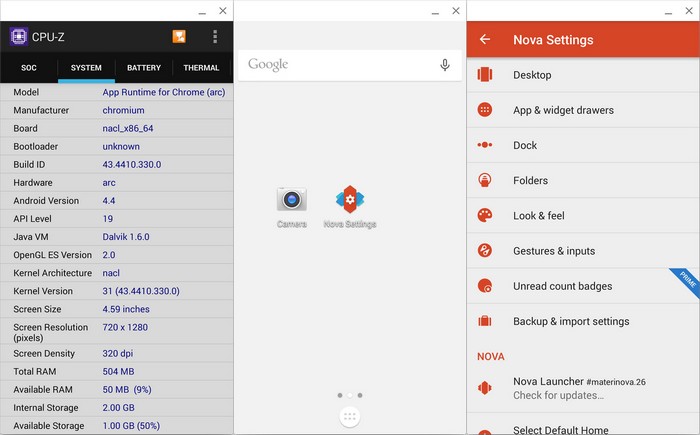Click the Nova Launcher logo icon
This screenshot has height=435, width=700.
pyautogui.click(x=485, y=387)
